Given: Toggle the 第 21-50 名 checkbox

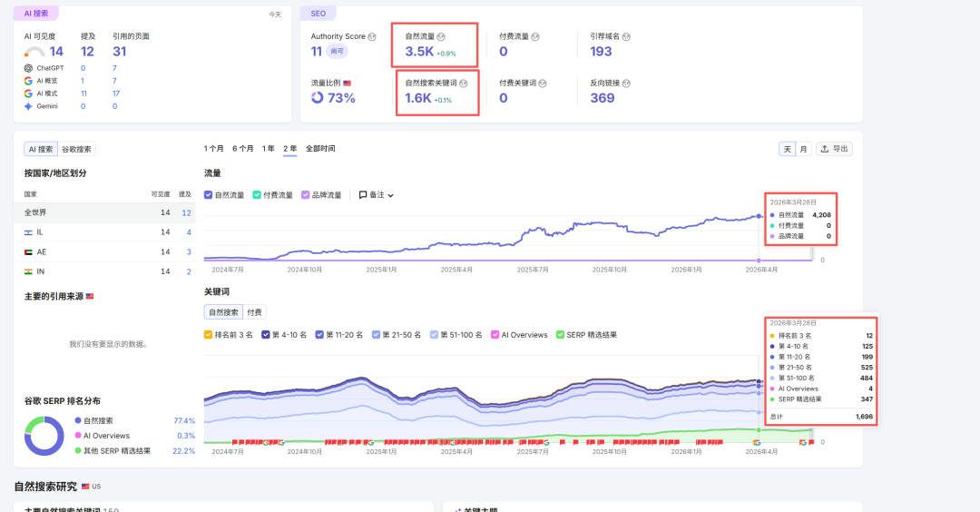Looking at the screenshot, I should [x=376, y=335].
